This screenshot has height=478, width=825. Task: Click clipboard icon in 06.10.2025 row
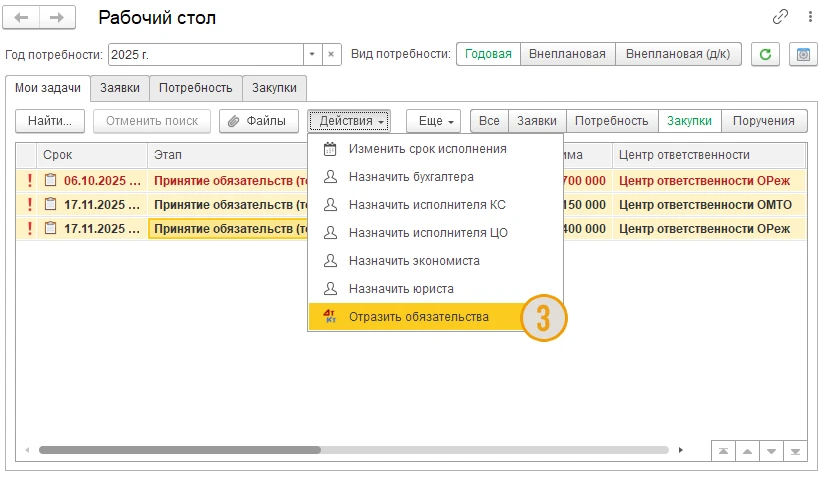[51, 180]
